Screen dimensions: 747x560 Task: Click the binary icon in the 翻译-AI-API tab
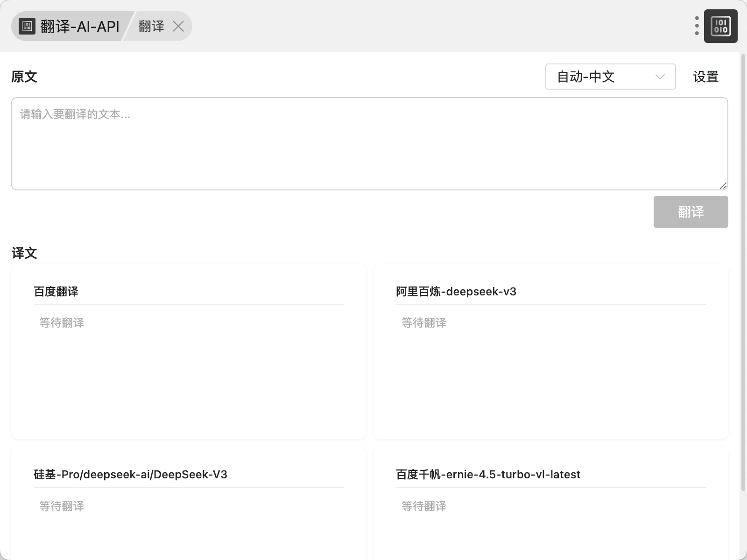click(x=27, y=26)
